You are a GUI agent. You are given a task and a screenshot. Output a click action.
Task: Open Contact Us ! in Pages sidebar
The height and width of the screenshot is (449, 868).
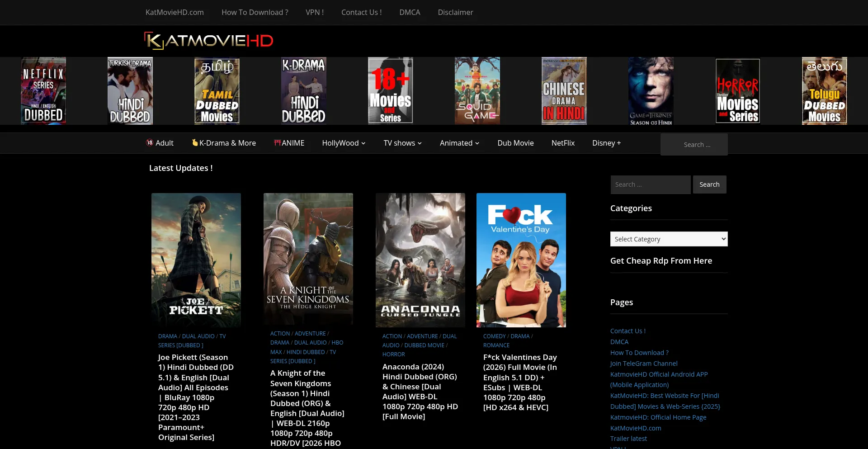(628, 331)
